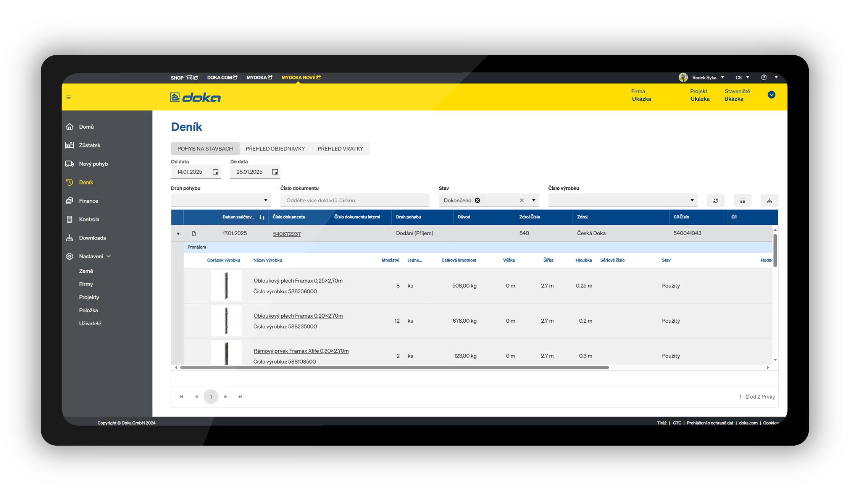The height and width of the screenshot is (501, 868).
Task: Open SHOP link in top bar
Action: coord(184,78)
